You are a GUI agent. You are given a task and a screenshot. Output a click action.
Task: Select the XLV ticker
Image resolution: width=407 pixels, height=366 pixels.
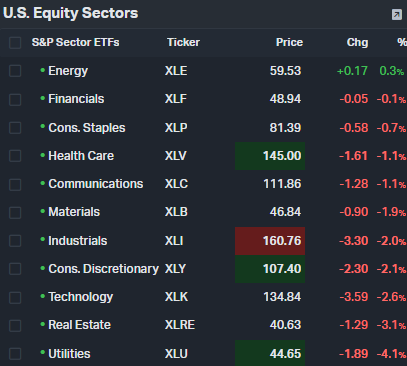point(176,156)
